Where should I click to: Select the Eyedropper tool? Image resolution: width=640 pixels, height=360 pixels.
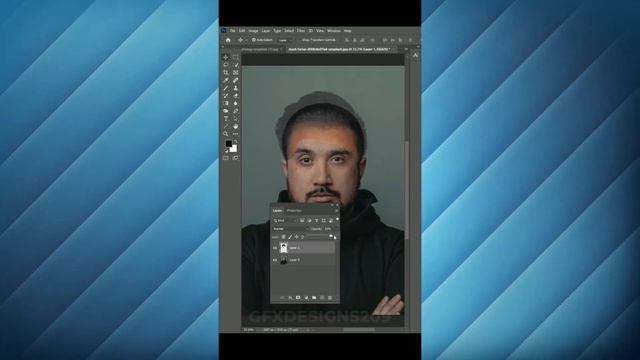click(x=226, y=80)
